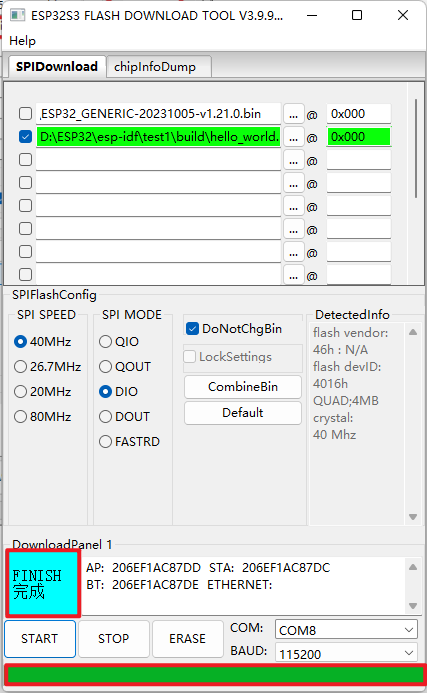Click the cyan FINISH status indicator
The width and height of the screenshot is (427, 693).
(x=43, y=583)
